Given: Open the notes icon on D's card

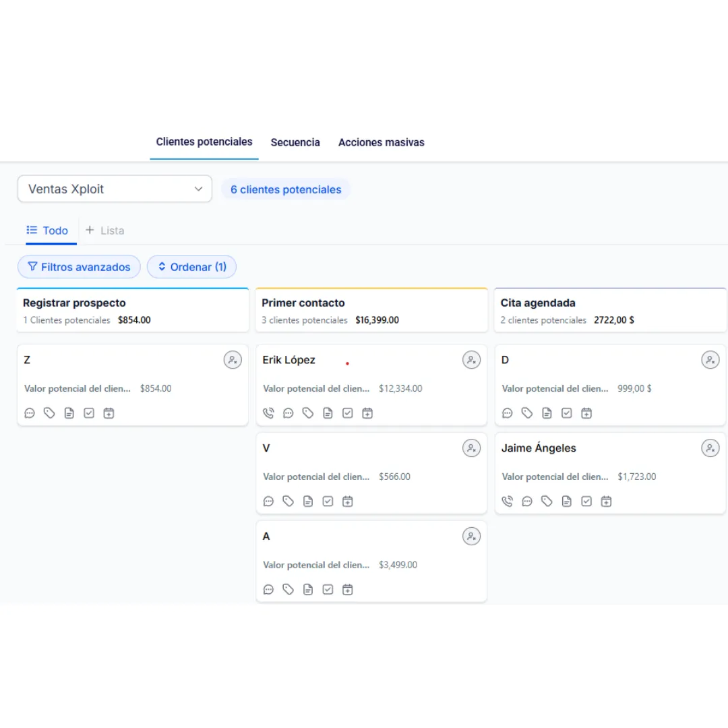Looking at the screenshot, I should tap(547, 413).
